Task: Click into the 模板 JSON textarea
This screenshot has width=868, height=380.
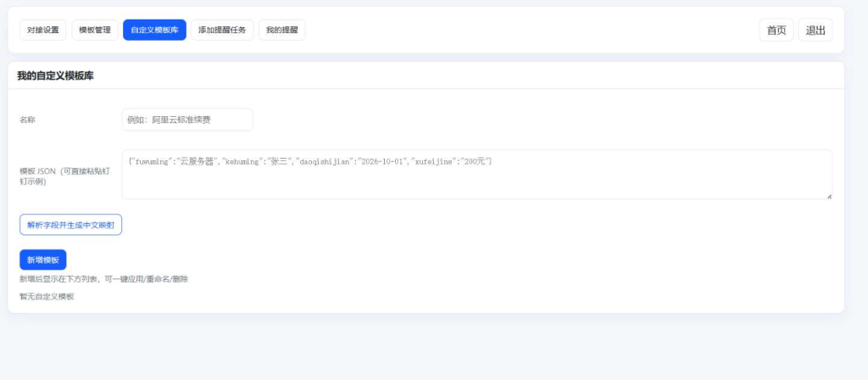Action: coord(477,175)
